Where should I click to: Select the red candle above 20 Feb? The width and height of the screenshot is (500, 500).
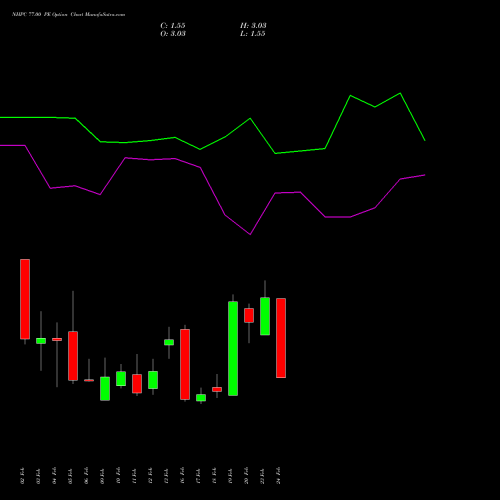coord(249,315)
